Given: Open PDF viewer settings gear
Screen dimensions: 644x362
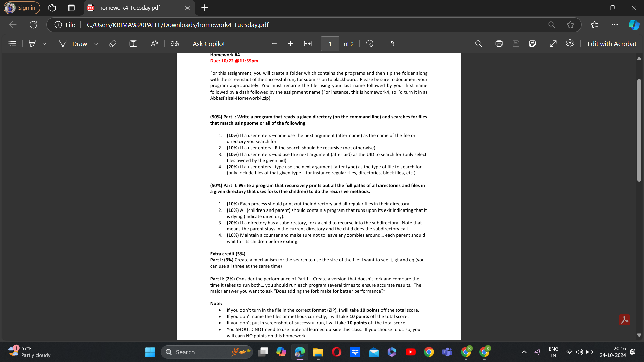Looking at the screenshot, I should point(570,44).
